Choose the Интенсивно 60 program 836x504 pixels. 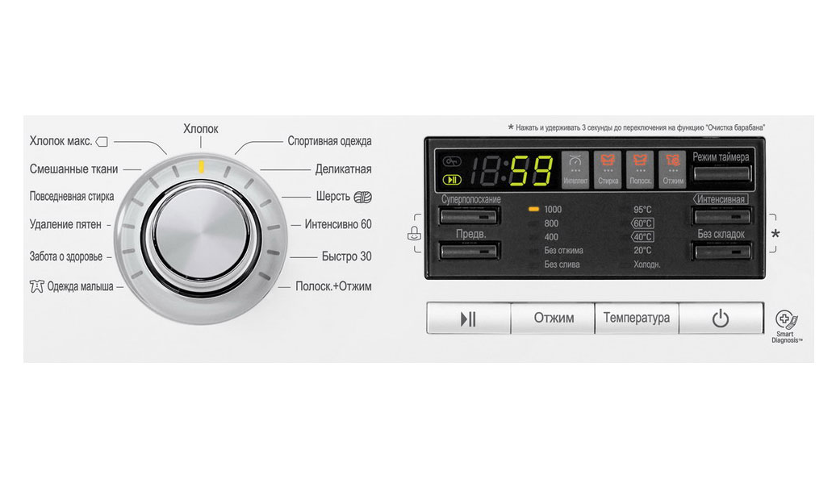click(338, 224)
